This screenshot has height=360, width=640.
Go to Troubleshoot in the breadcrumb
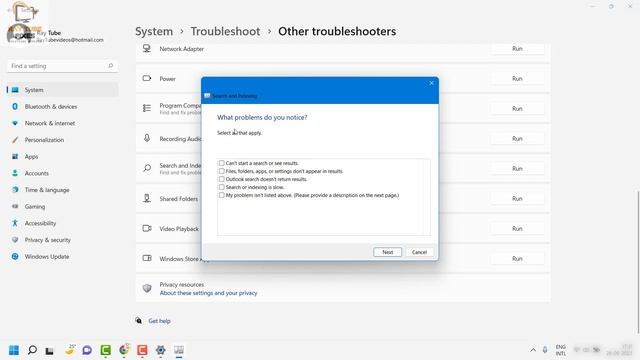coord(225,31)
